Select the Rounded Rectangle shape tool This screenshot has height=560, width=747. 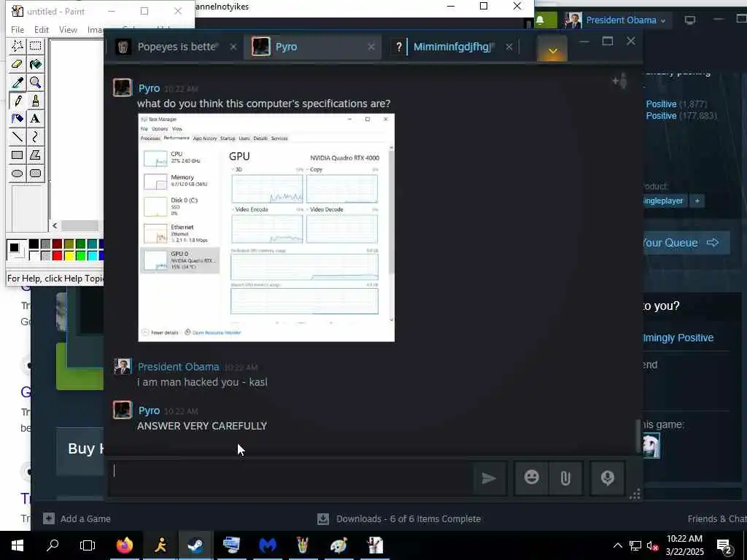click(35, 174)
